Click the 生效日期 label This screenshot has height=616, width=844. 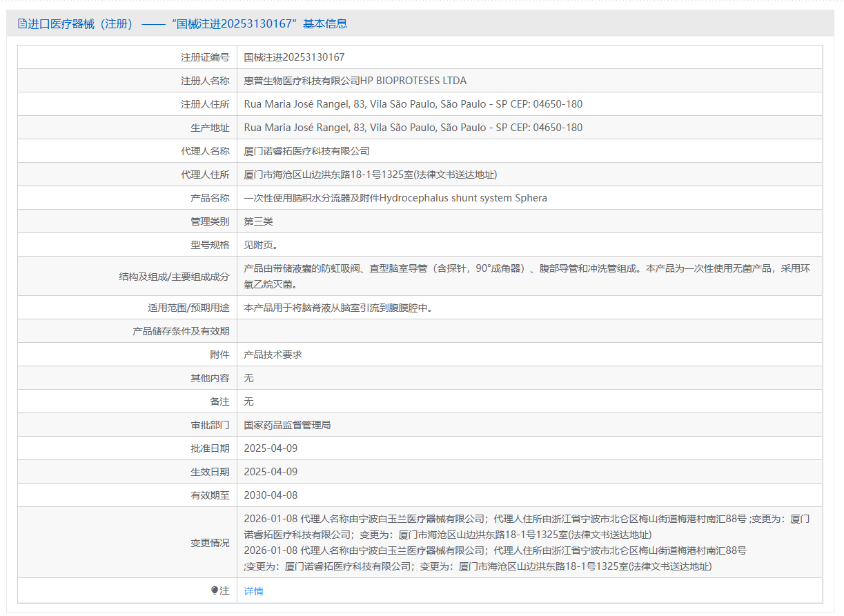point(210,472)
